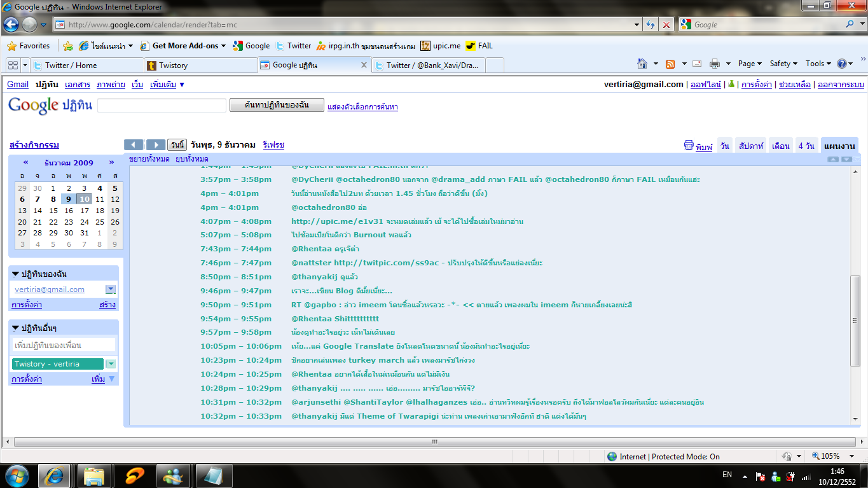The width and height of the screenshot is (868, 488).
Task: Click ขยายทั้งหมด expand all link
Action: coord(149,159)
